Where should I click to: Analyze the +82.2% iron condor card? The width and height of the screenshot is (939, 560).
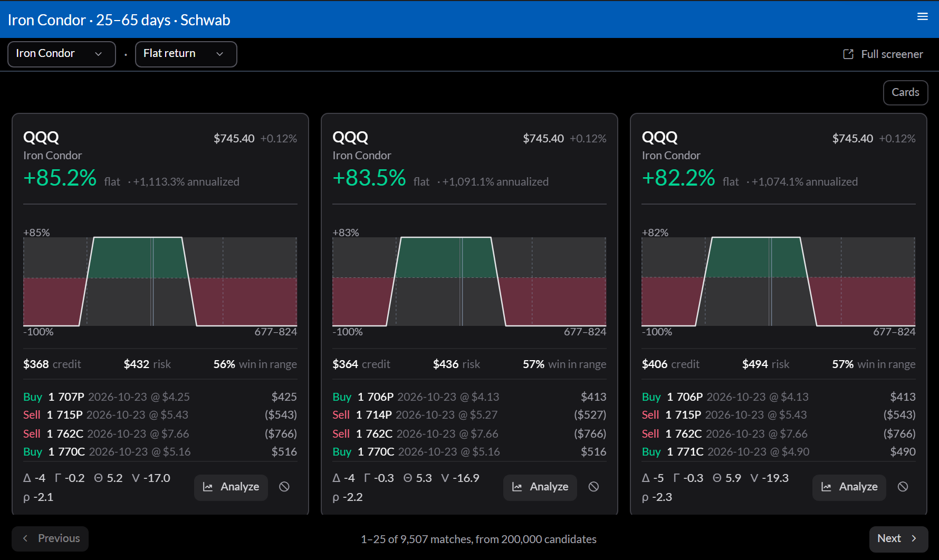849,487
